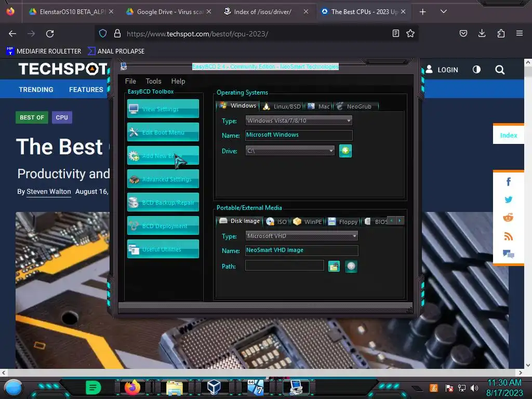This screenshot has width=532, height=399.
Task: Click site security padlock icon
Action: [117, 33]
